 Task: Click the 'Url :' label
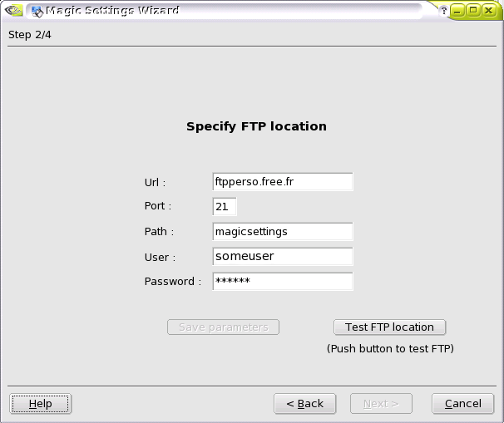[155, 183]
